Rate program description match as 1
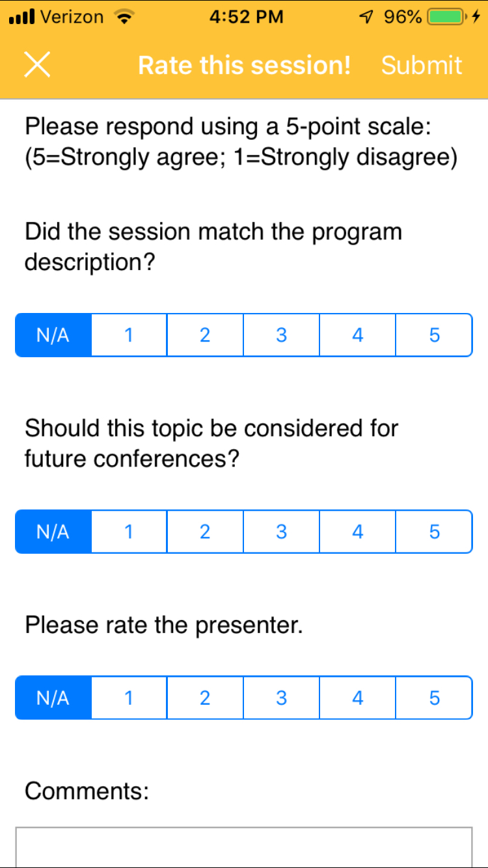 129,335
